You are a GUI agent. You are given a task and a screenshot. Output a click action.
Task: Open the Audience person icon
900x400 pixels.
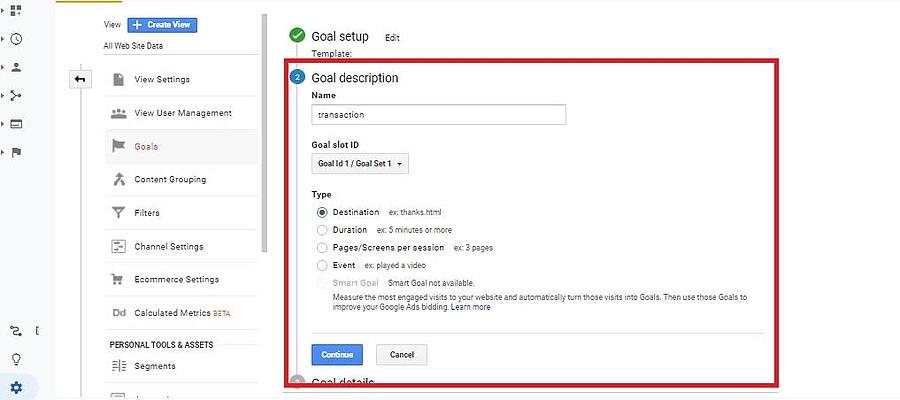[x=16, y=67]
